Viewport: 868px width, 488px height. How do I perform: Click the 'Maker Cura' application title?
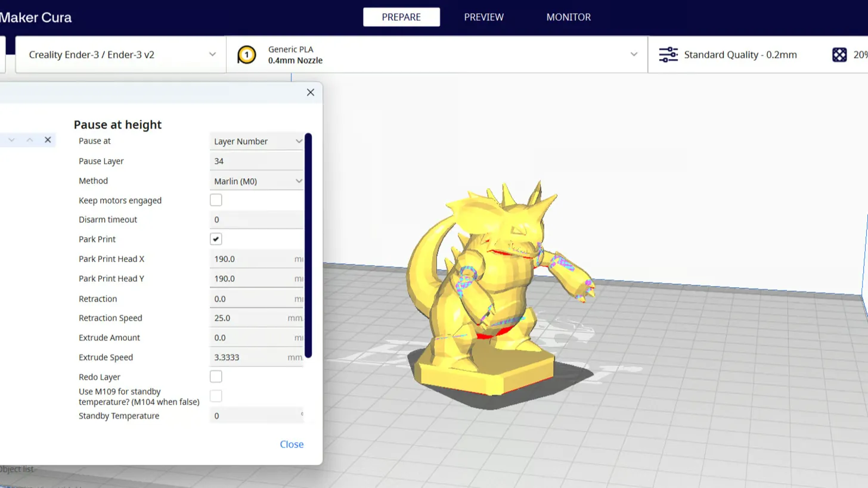pos(36,17)
